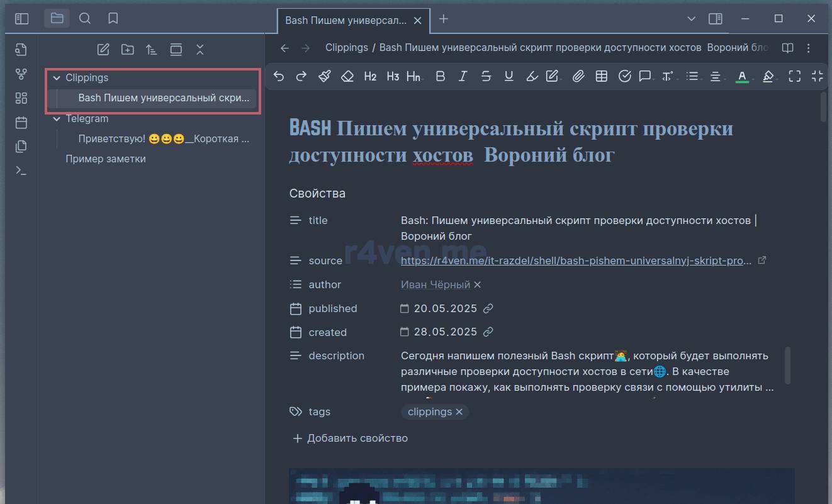The height and width of the screenshot is (504, 832).
Task: Switch to reading view with book icon
Action: point(787,48)
